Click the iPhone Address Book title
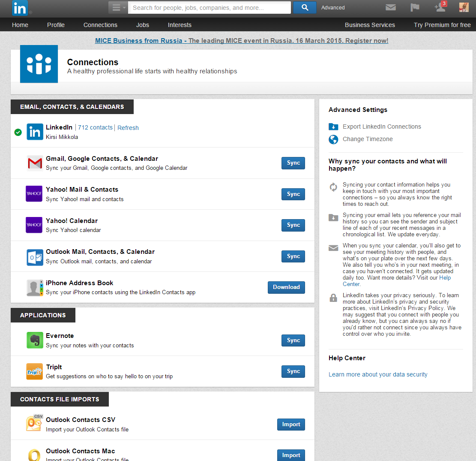The width and height of the screenshot is (476, 461). coord(80,283)
